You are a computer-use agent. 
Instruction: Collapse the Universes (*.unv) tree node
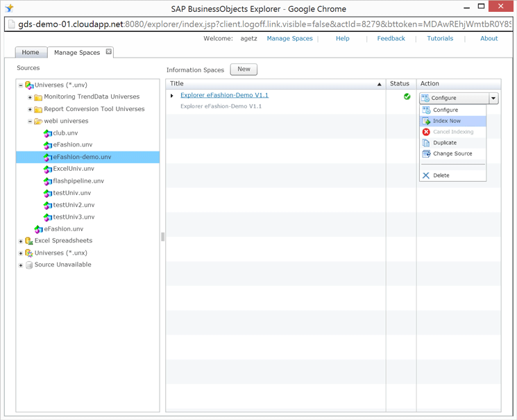[x=21, y=85]
